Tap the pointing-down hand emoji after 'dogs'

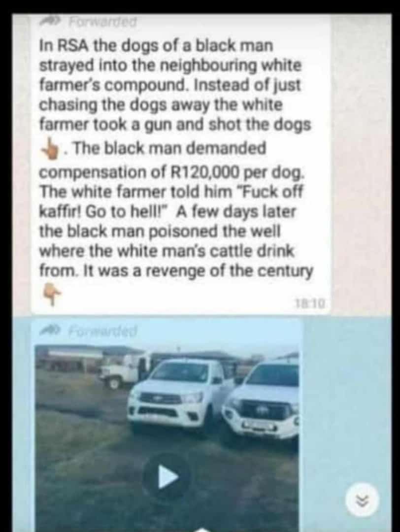tap(51, 148)
